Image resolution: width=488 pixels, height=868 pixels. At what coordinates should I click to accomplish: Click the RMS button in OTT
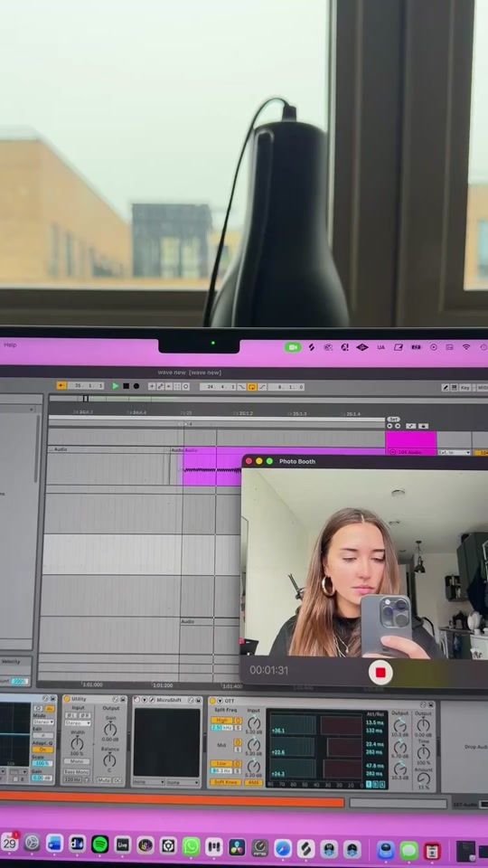click(253, 783)
